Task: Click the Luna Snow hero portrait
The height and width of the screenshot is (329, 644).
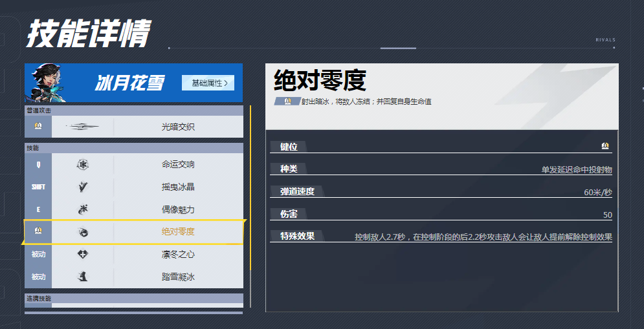Action: pyautogui.click(x=48, y=83)
